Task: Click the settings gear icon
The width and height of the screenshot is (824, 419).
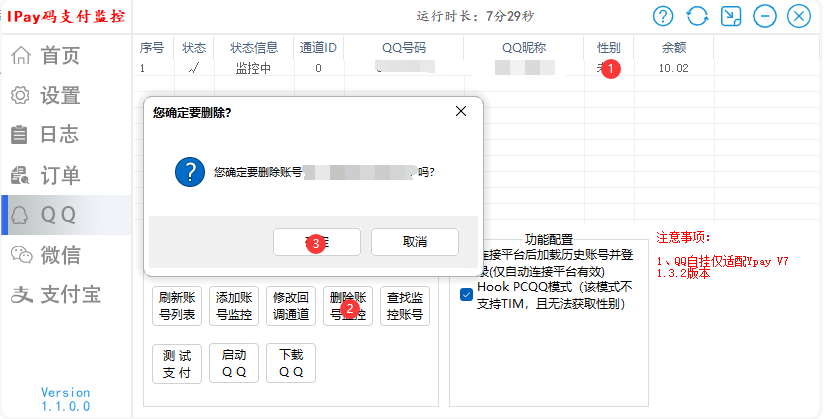Action: tap(20, 95)
